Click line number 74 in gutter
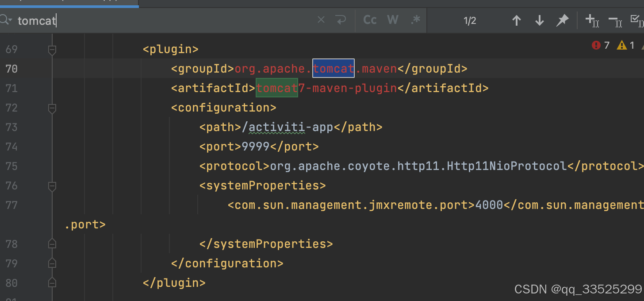This screenshot has width=644, height=301. pyautogui.click(x=11, y=147)
